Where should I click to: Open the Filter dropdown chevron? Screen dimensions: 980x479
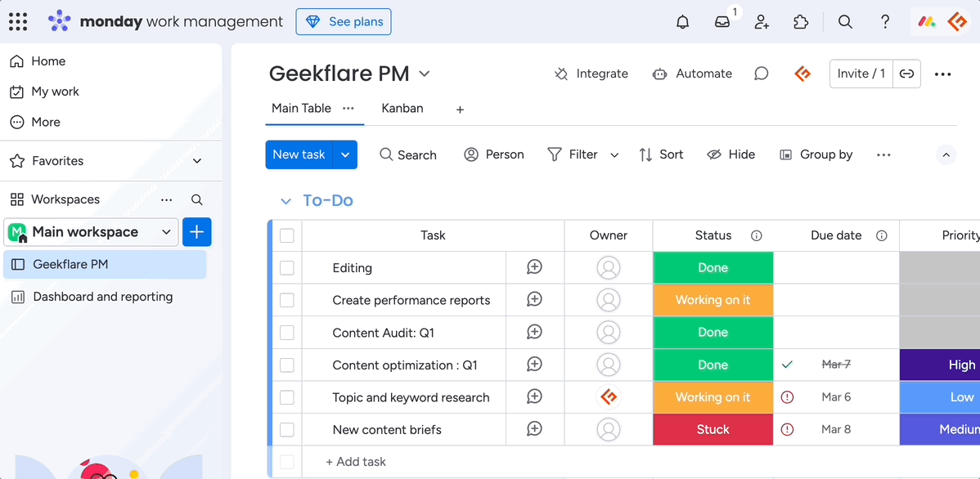coord(614,154)
